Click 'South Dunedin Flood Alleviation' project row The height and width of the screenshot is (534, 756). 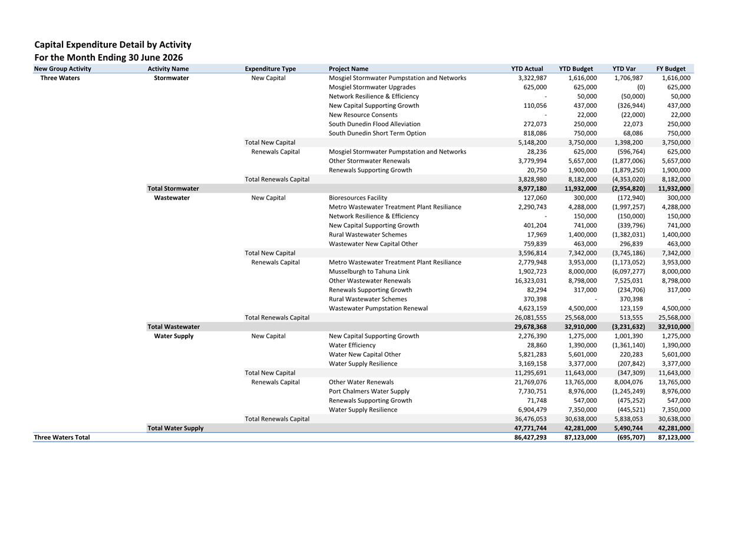(375, 124)
